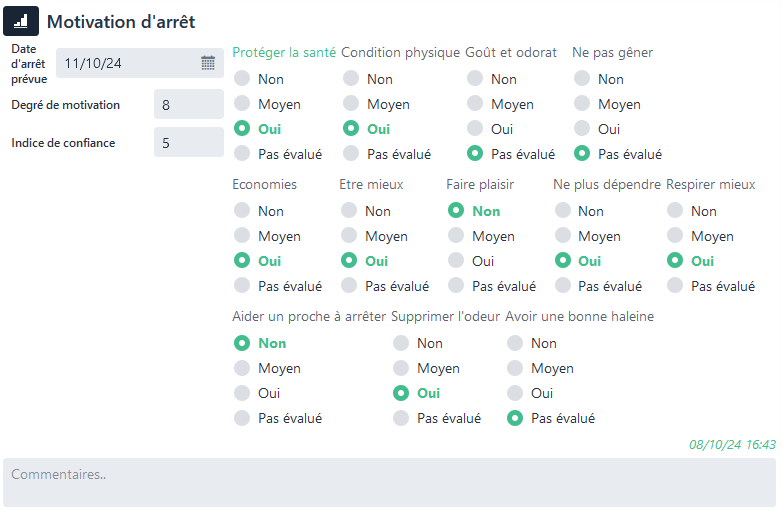Select Moyen for Respirer mieux
The image size is (782, 512).
coord(675,236)
